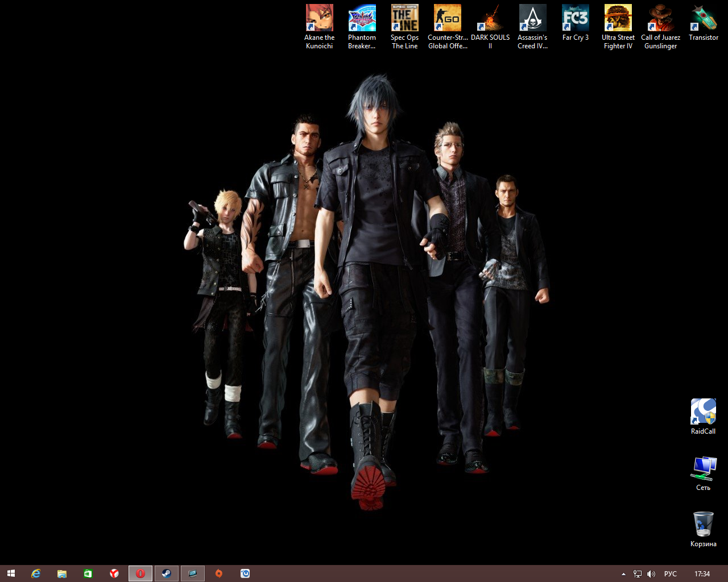Launch Internet Explorer from the taskbar

[x=36, y=573]
